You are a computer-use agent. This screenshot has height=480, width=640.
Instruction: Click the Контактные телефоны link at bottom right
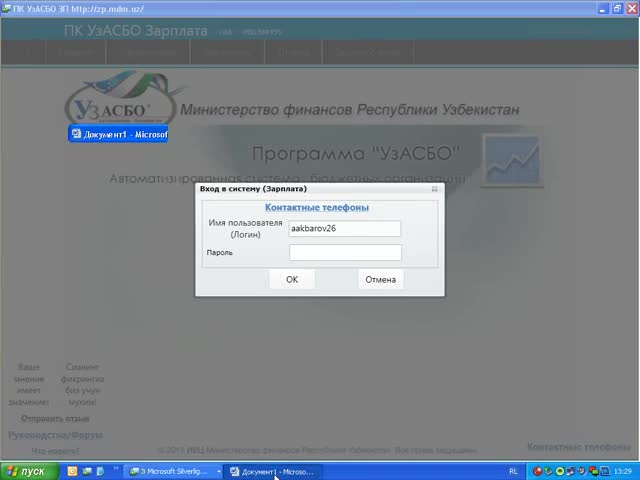point(579,447)
